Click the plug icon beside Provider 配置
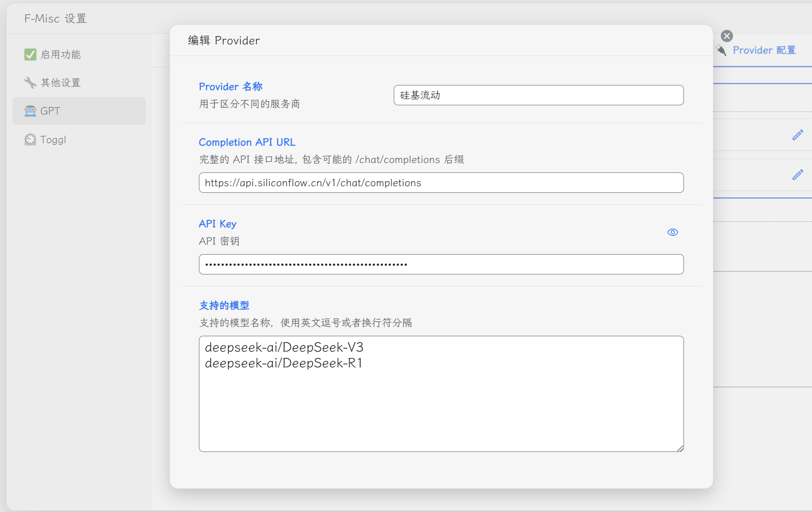The height and width of the screenshot is (512, 812). coord(721,51)
